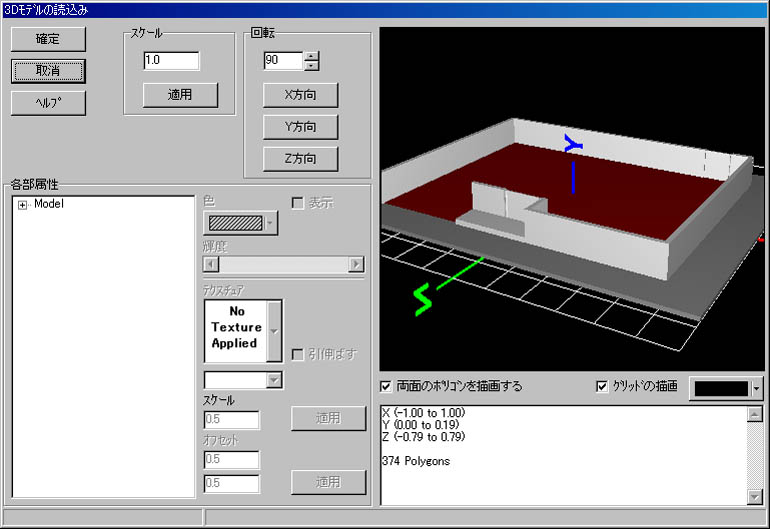Apply scale with the 適用 button under スケール
The image size is (770, 529).
click(180, 95)
